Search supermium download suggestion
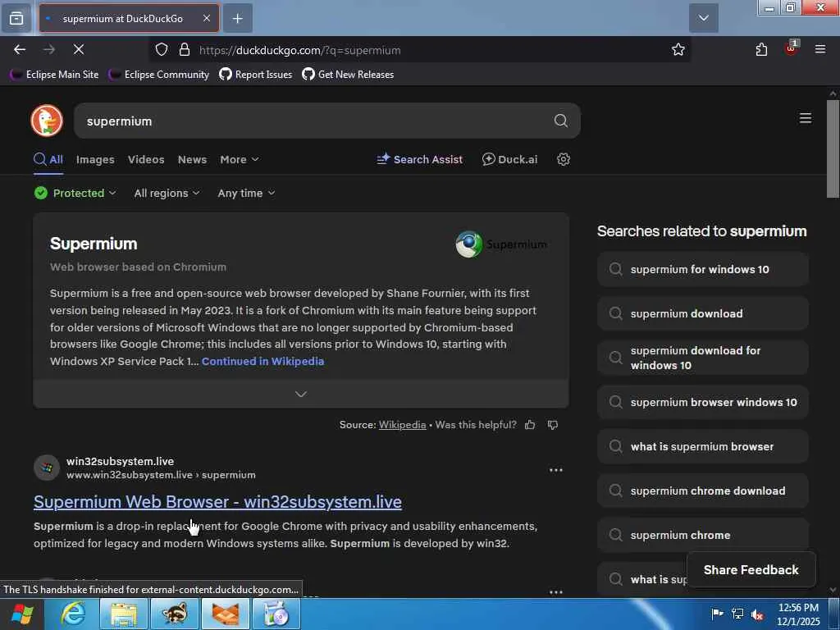This screenshot has width=840, height=630. coord(702,314)
